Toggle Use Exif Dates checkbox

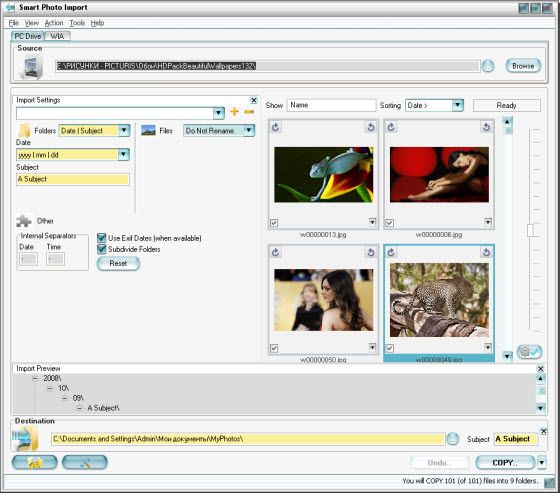102,238
